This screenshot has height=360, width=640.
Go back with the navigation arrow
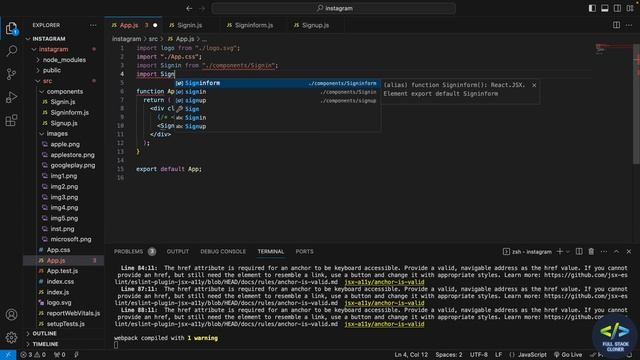189,8
